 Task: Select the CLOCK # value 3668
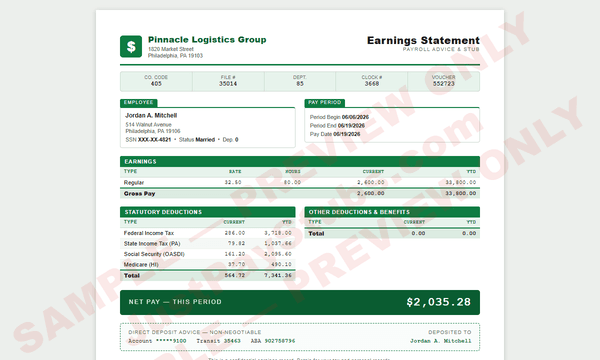tap(372, 83)
